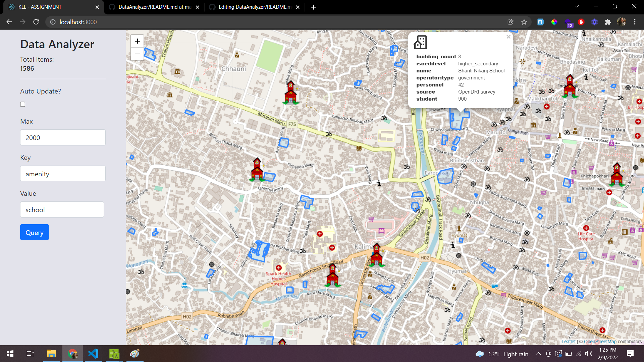Zoom out on the map

point(137,54)
